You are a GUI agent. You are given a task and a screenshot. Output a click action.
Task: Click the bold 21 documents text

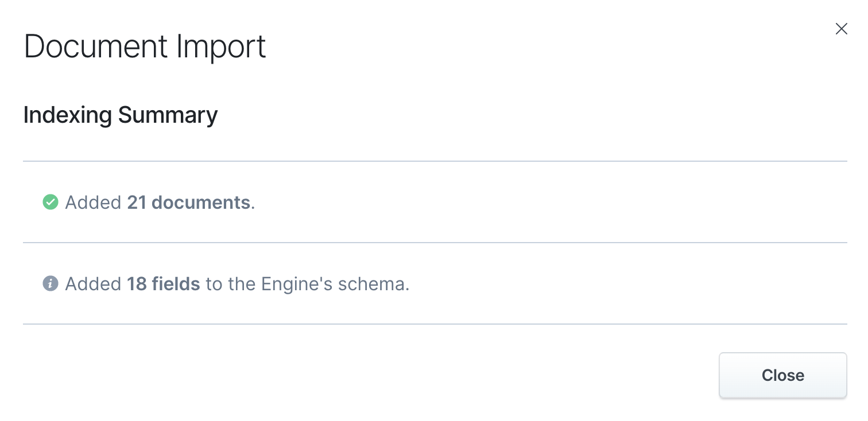pyautogui.click(x=189, y=202)
